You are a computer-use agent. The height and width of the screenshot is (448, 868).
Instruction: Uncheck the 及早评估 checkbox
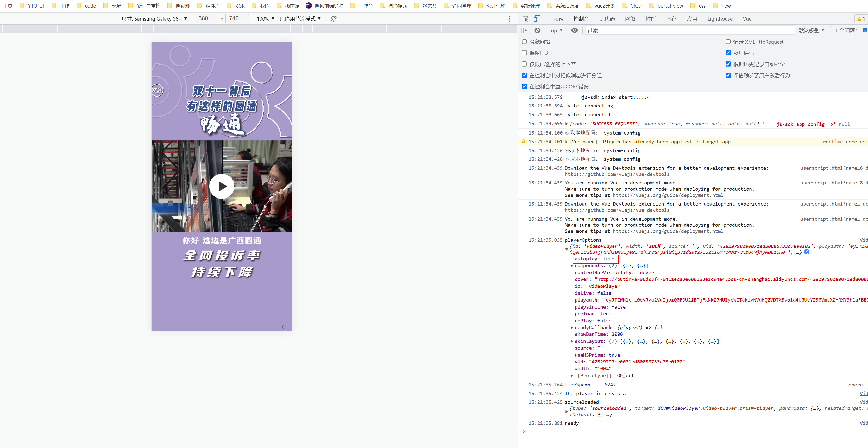[x=728, y=53]
